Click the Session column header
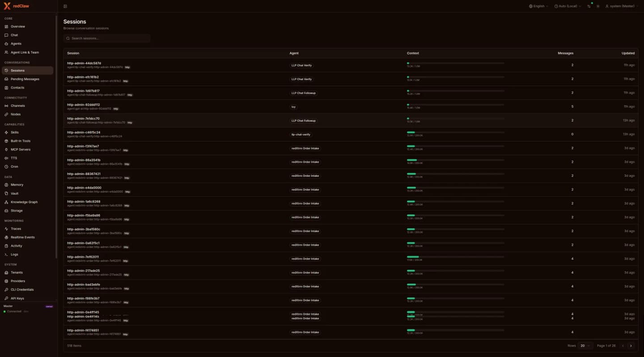The image size is (644, 357). point(73,53)
